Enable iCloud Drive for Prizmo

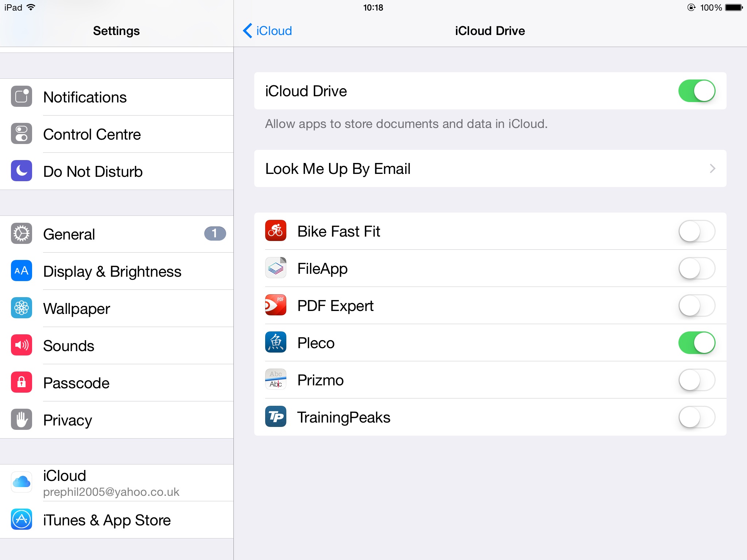697,380
